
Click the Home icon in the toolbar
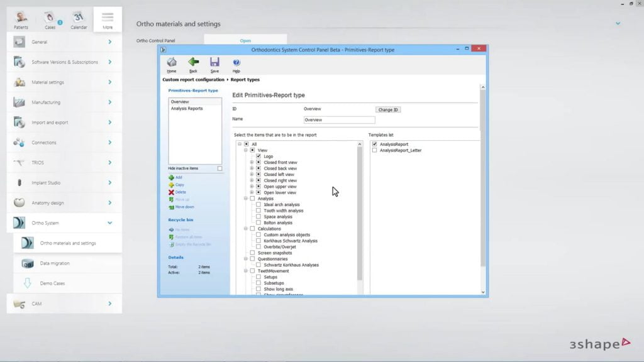pos(171,63)
